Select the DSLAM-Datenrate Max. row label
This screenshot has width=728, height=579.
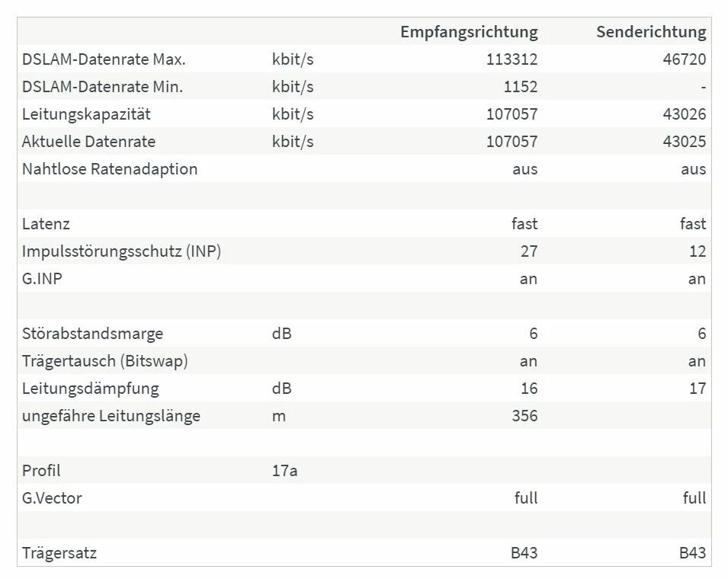pos(104,59)
